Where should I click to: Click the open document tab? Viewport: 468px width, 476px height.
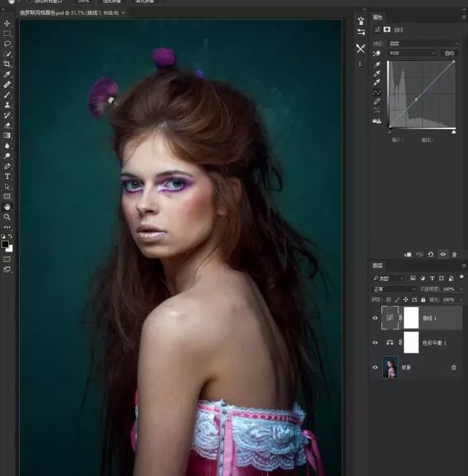click(67, 13)
